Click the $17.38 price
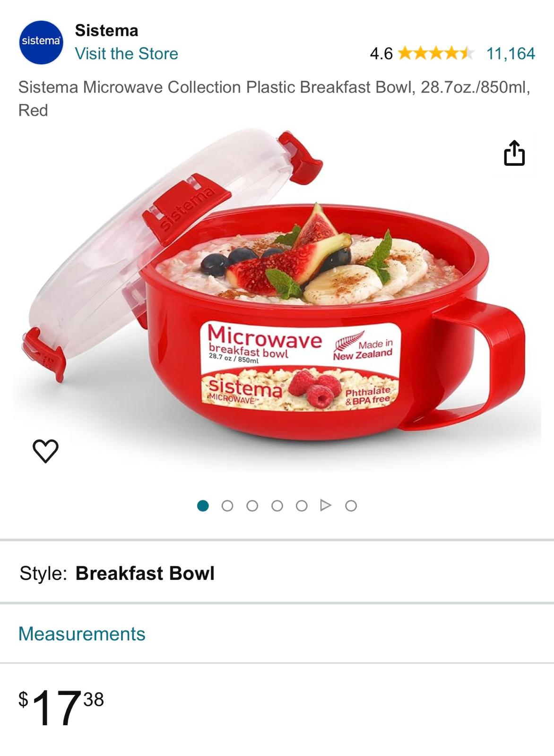 pos(61,707)
